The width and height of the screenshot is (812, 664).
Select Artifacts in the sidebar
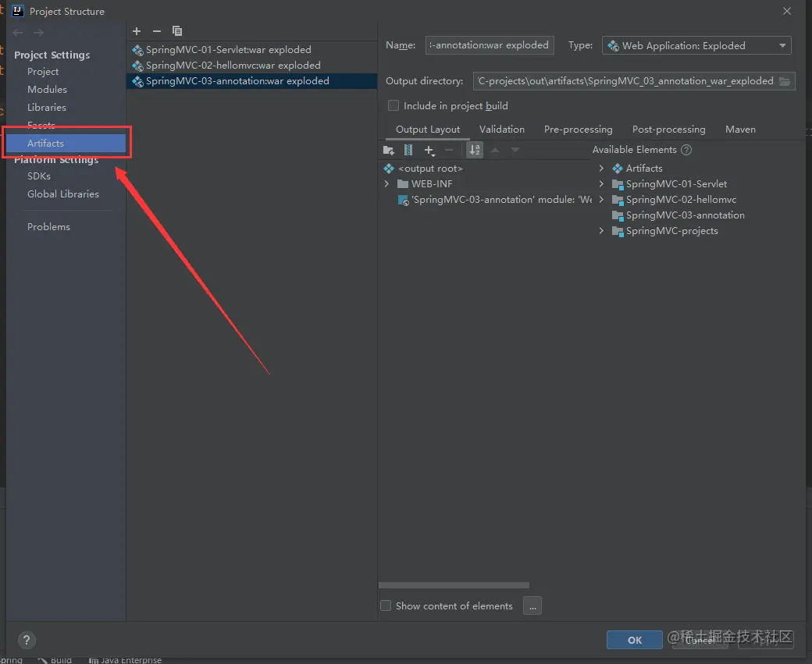click(66, 144)
